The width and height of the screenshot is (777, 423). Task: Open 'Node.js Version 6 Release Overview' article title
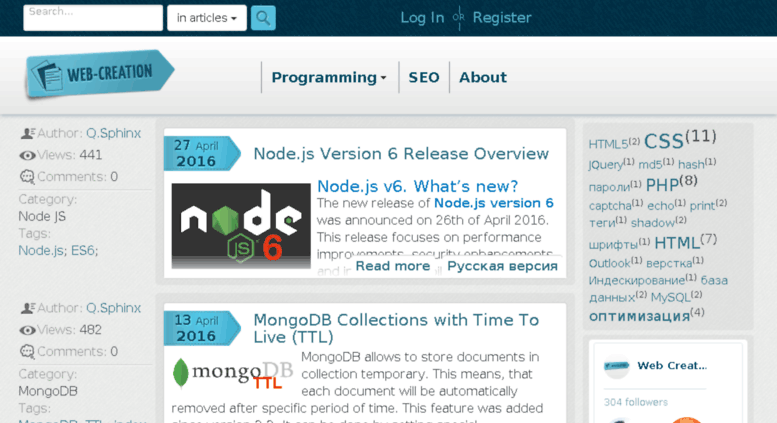(x=401, y=154)
